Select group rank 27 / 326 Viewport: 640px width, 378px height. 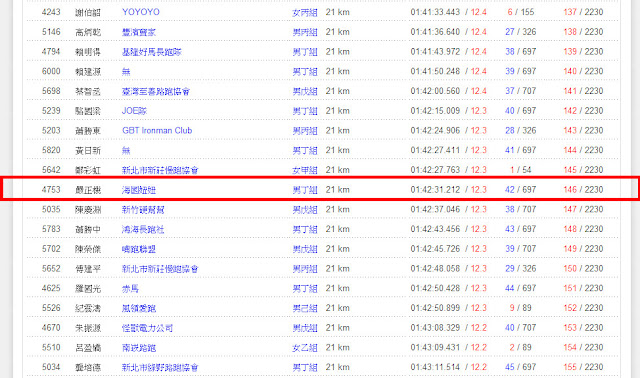520,32
